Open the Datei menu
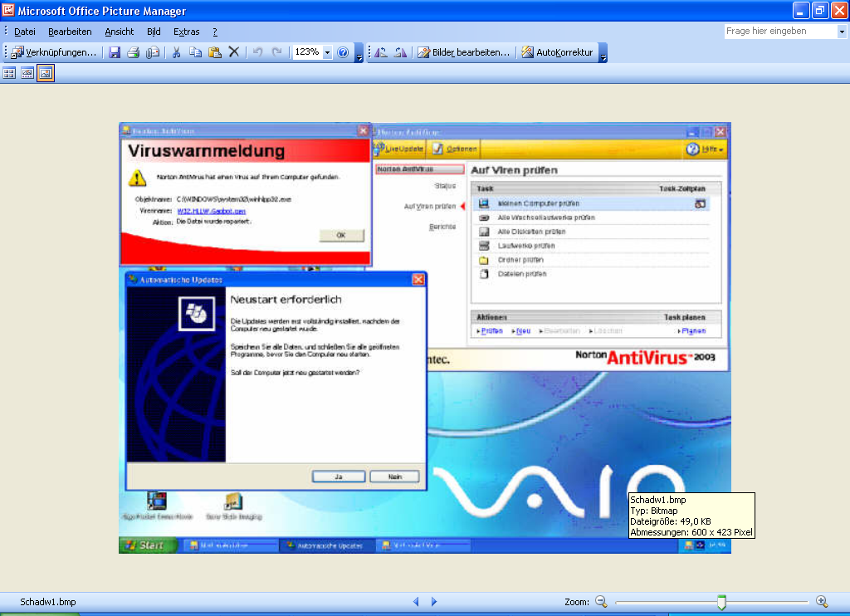Image resolution: width=850 pixels, height=616 pixels. 24,32
